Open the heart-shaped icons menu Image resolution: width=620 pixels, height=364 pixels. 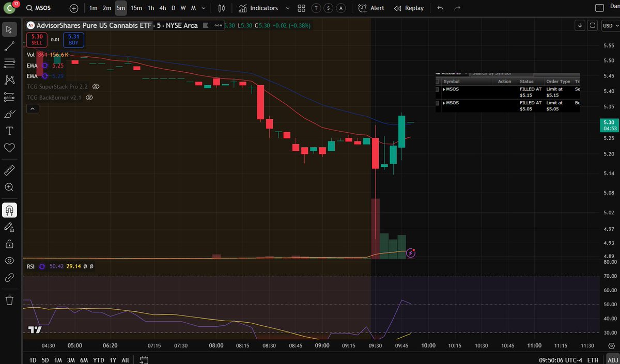(9, 148)
